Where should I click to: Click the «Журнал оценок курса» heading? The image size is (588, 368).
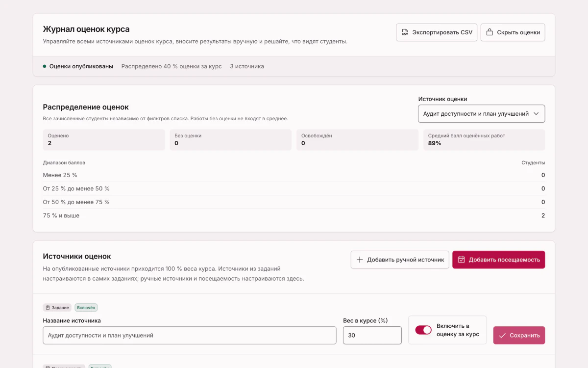[x=86, y=29]
